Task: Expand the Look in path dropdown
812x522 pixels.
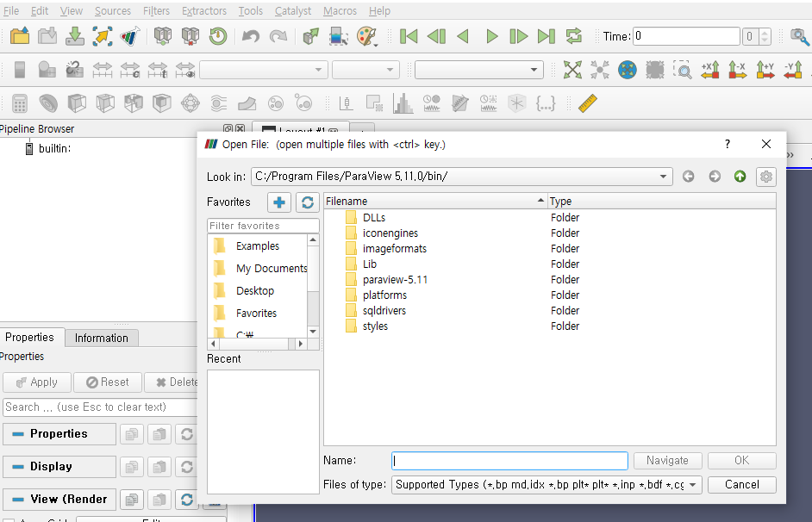Action: [x=663, y=177]
